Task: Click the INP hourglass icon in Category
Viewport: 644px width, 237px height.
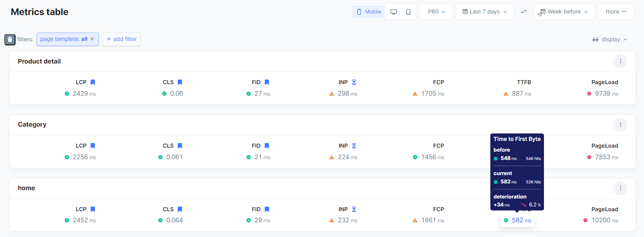Action: pyautogui.click(x=354, y=146)
